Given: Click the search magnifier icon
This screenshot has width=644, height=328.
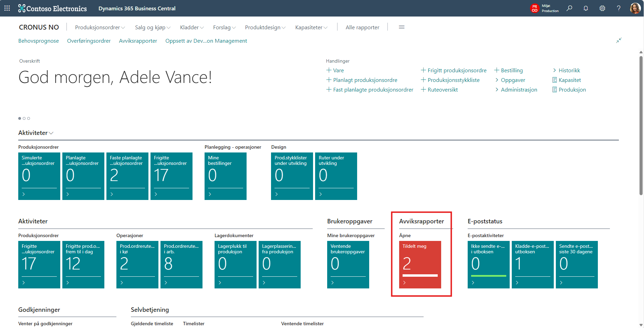Looking at the screenshot, I should pos(569,8).
